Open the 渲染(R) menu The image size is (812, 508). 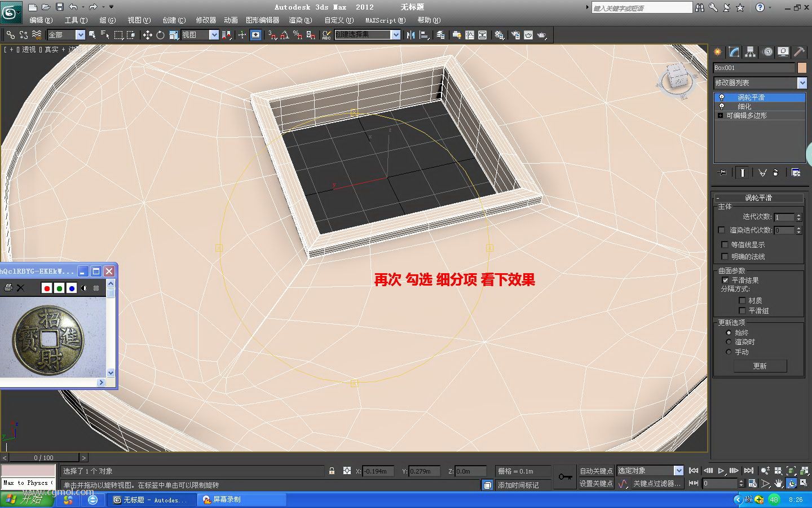pos(300,20)
